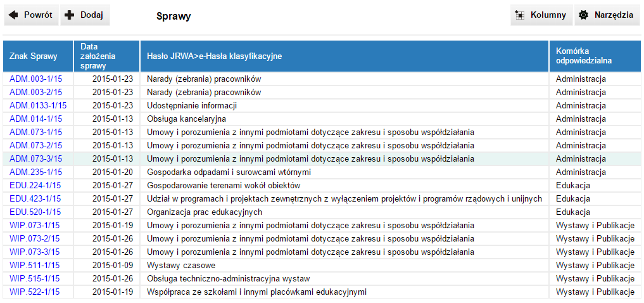Select the Obsługa kancelaryjna row cell

(x=187, y=119)
